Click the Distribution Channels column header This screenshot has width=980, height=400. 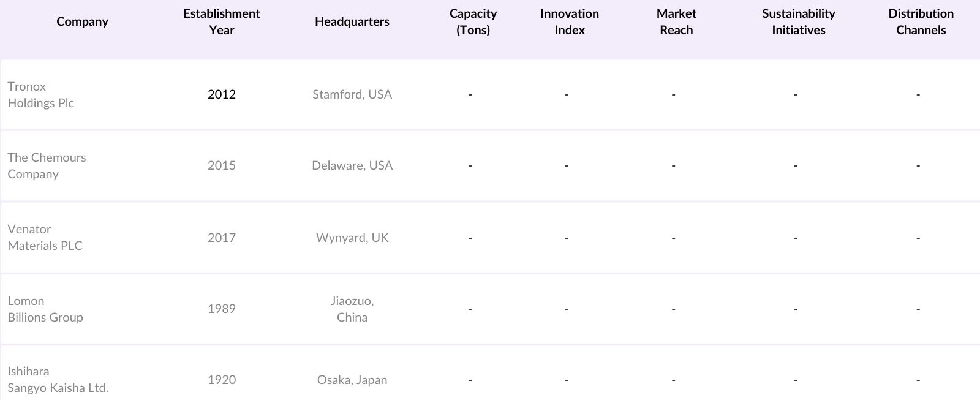point(921,21)
